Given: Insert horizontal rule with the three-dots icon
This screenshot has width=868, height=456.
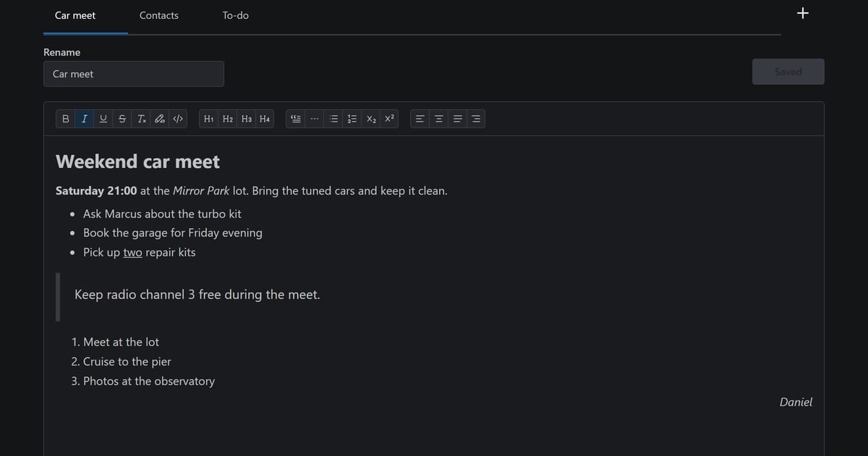Looking at the screenshot, I should pyautogui.click(x=315, y=119).
